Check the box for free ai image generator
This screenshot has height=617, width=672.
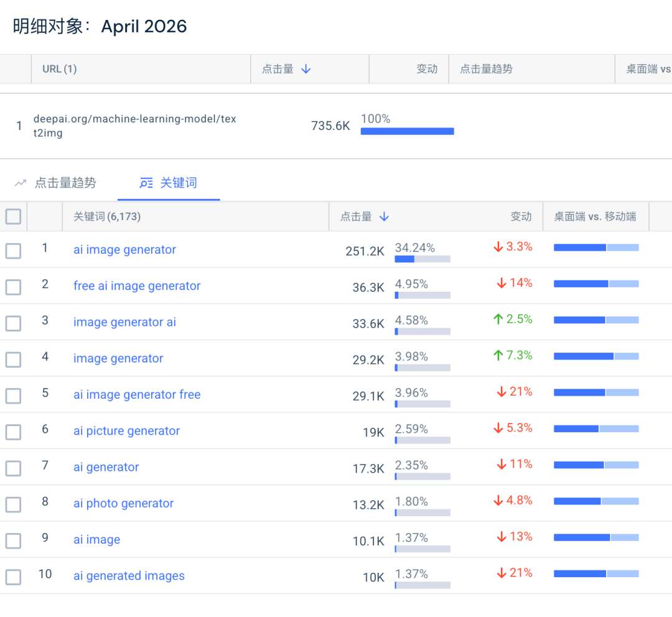point(13,287)
